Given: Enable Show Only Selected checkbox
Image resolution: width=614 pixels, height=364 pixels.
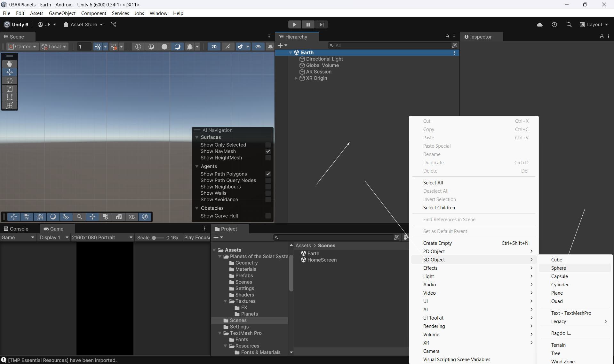Looking at the screenshot, I should [x=268, y=145].
